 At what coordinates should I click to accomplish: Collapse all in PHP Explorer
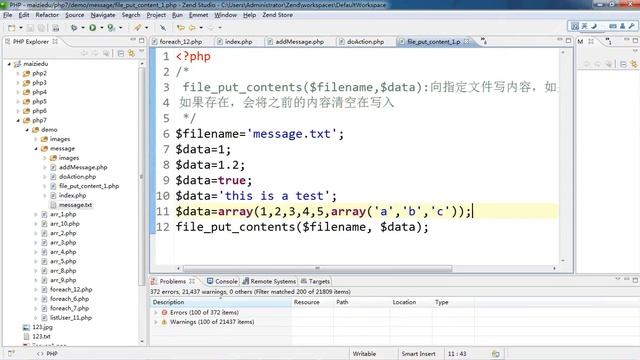tap(121, 53)
